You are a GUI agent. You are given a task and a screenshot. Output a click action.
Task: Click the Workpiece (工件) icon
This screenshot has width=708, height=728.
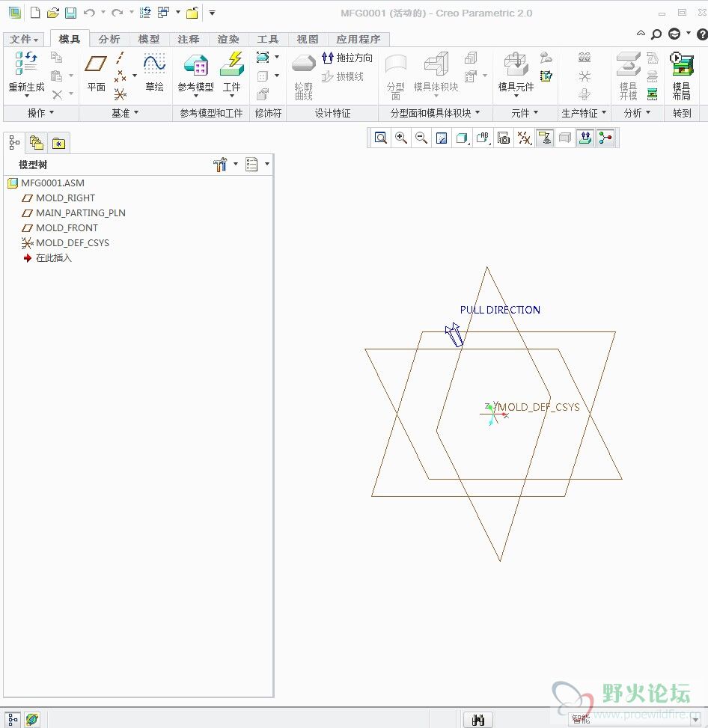232,64
